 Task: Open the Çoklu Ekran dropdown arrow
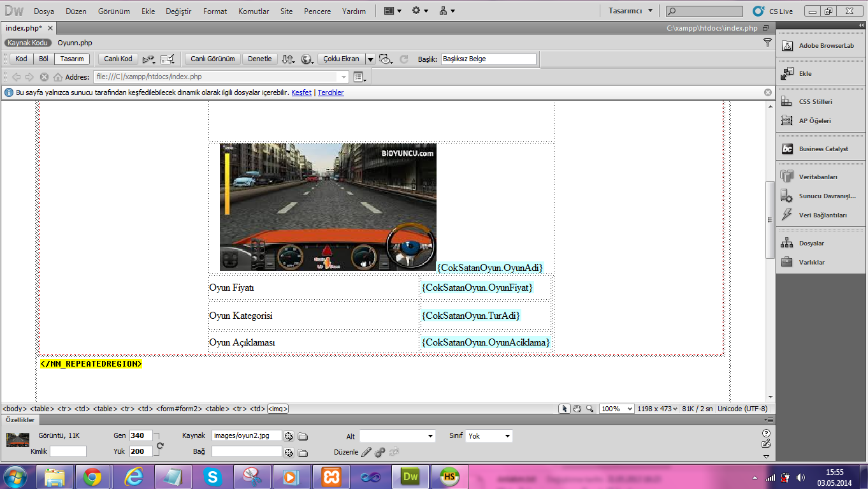(370, 59)
